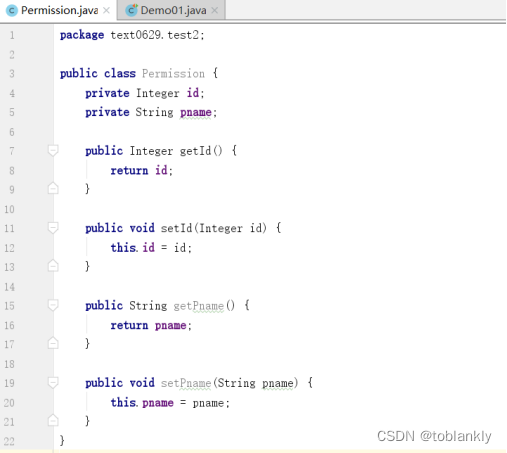Click 'void' keyword on line 11

[x=142, y=228]
